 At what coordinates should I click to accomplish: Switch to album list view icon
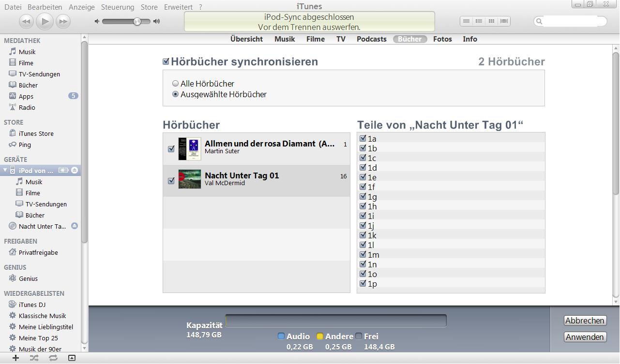(x=479, y=21)
